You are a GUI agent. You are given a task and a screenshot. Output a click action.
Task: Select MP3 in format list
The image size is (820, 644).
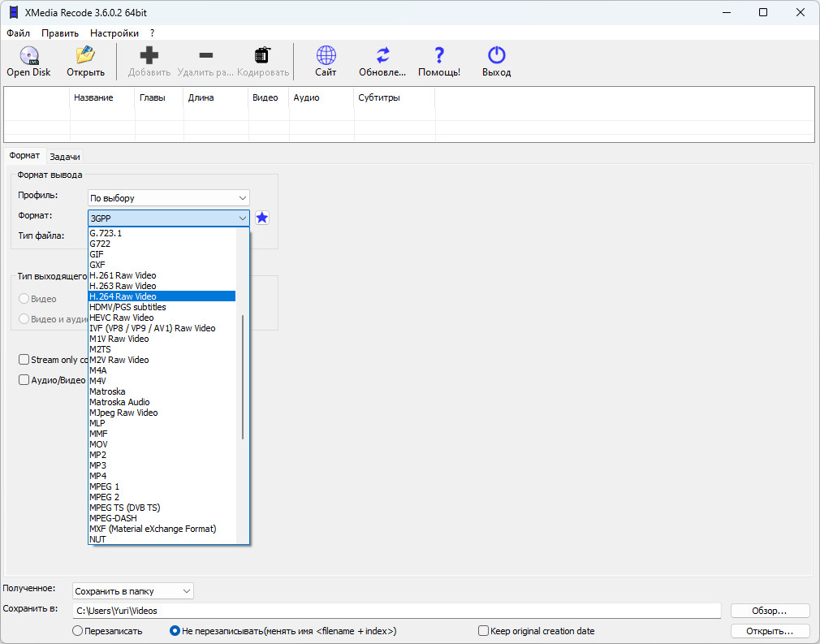(x=162, y=465)
